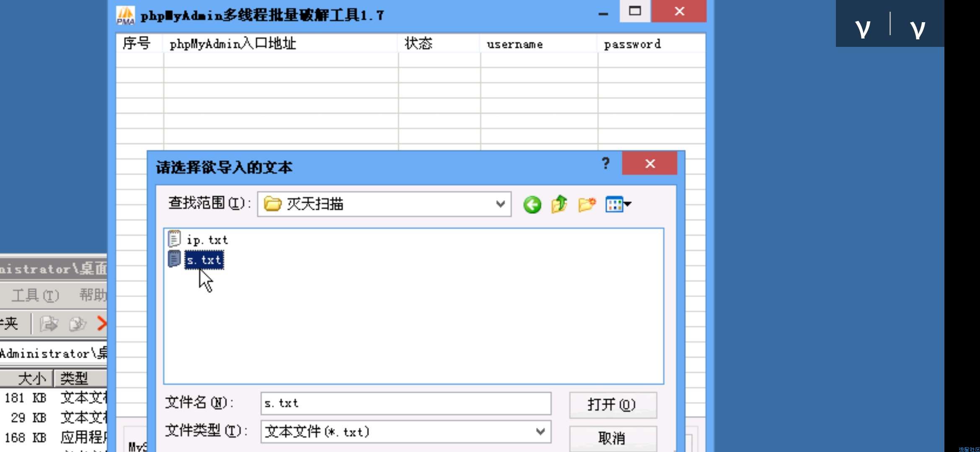The image size is (980, 452).
Task: Click the move-to icon in explorer toolbar
Action: click(x=49, y=324)
